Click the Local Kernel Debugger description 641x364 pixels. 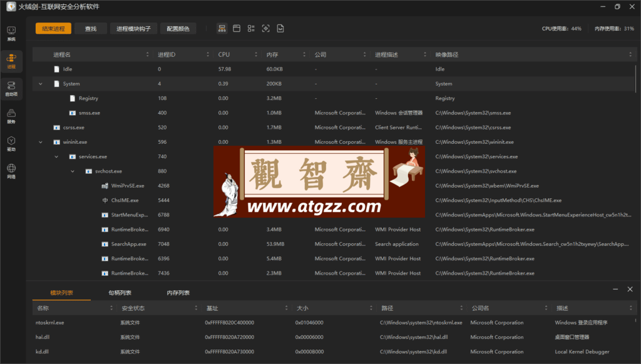coord(582,351)
